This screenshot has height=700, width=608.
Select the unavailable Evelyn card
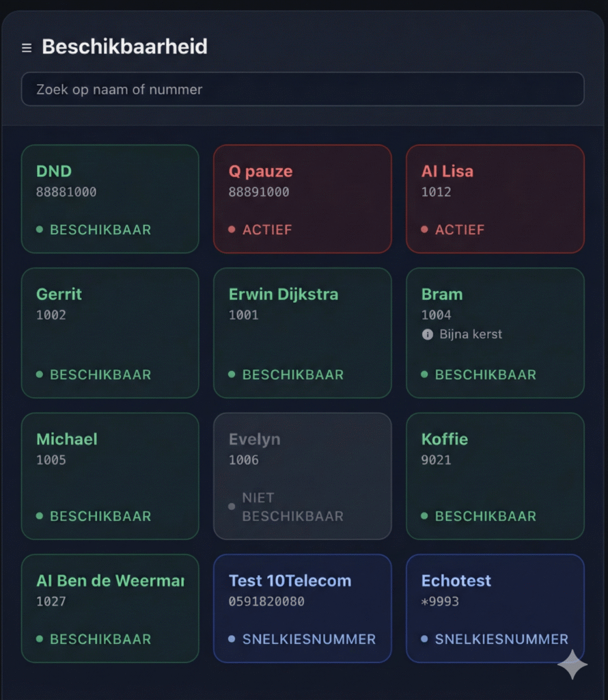(303, 476)
